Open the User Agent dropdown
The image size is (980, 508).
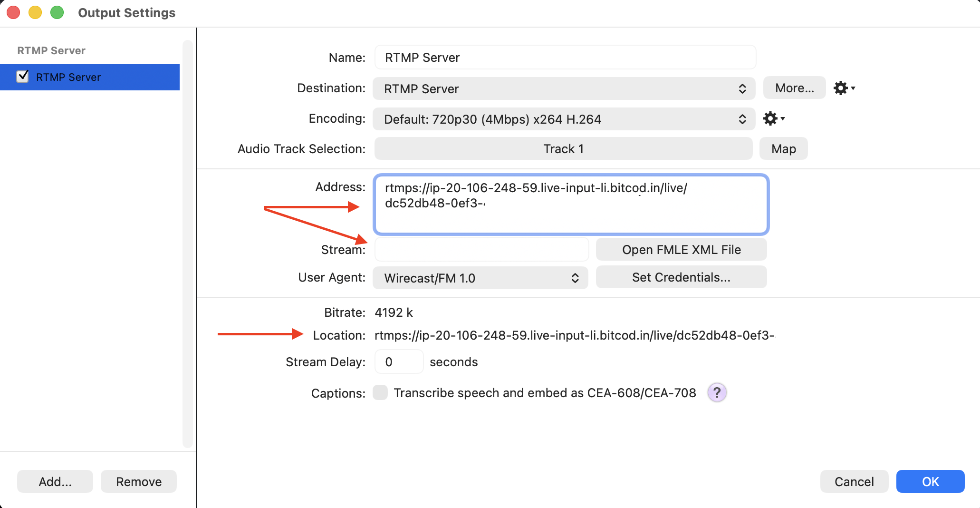(480, 278)
